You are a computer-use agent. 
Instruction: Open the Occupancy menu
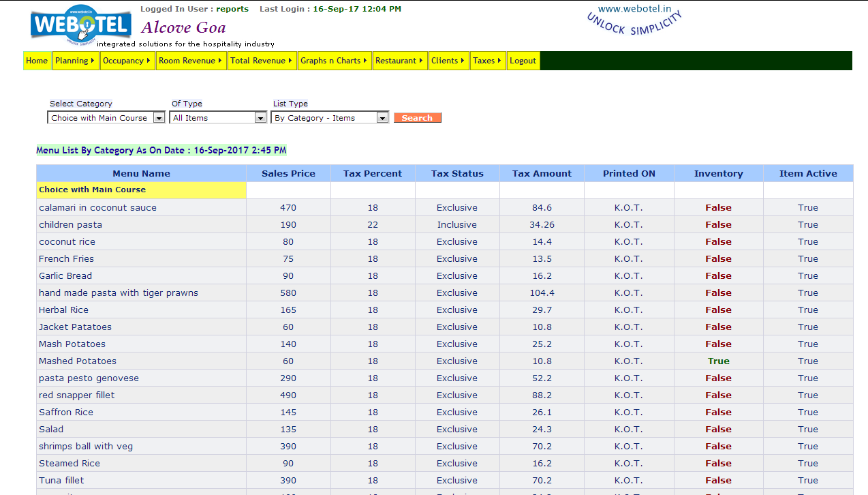coord(127,61)
